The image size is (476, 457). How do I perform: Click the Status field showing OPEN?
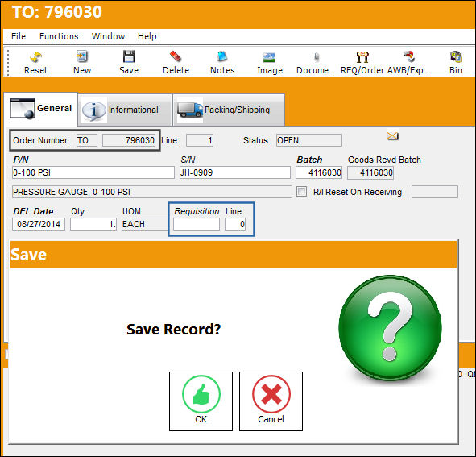coord(309,140)
